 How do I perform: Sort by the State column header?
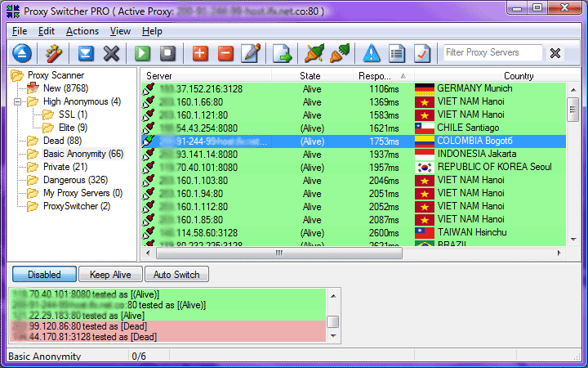(x=312, y=76)
